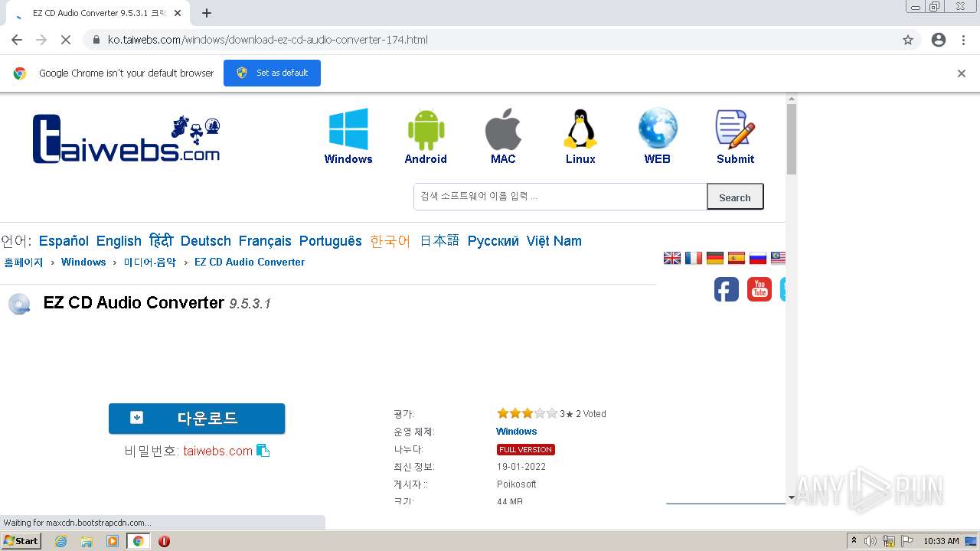Open media player from taskbar
980x551 pixels.
point(113,541)
